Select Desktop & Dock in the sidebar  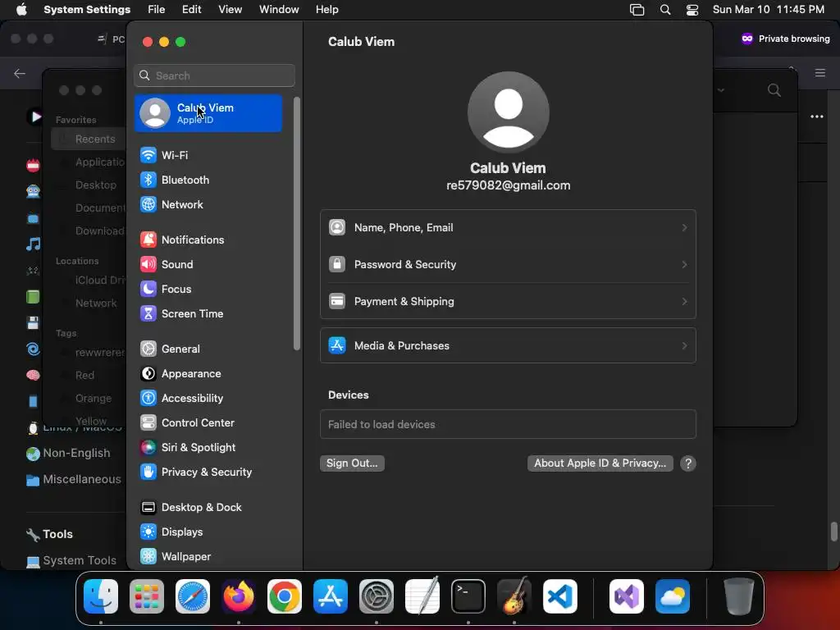click(208, 508)
